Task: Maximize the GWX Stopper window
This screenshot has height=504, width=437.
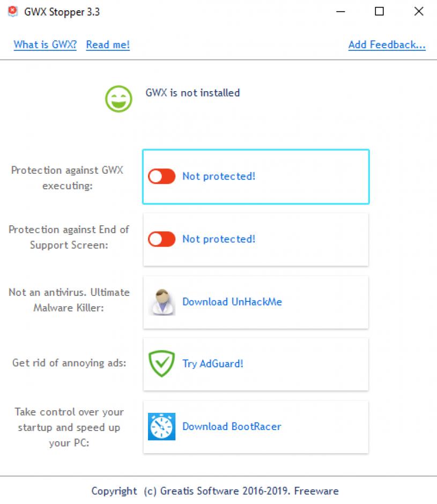Action: coord(380,12)
